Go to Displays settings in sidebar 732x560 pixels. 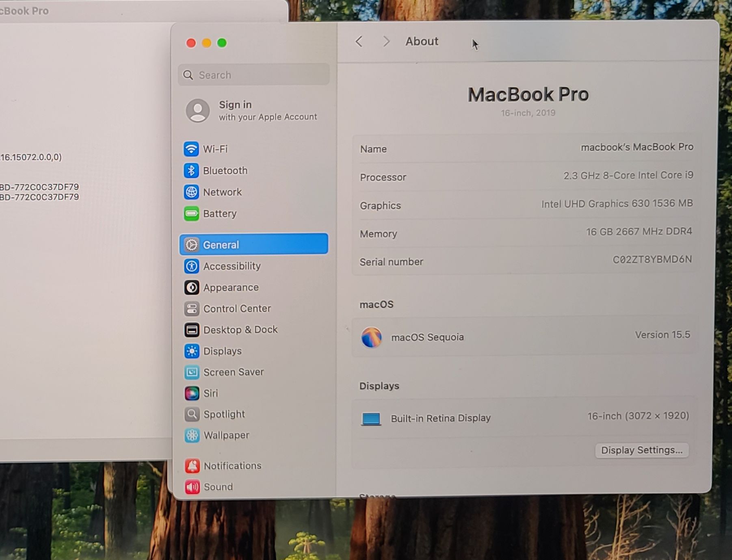coord(222,351)
